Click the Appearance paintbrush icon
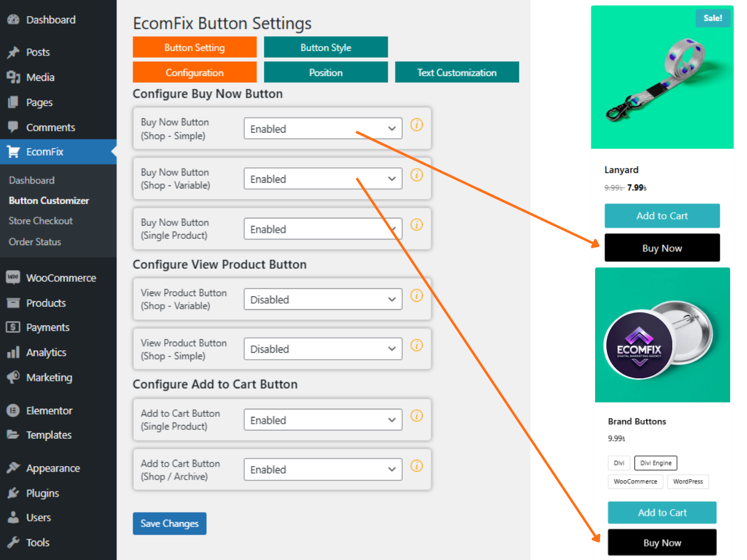Screen dimensions: 747x560 (x=12, y=468)
